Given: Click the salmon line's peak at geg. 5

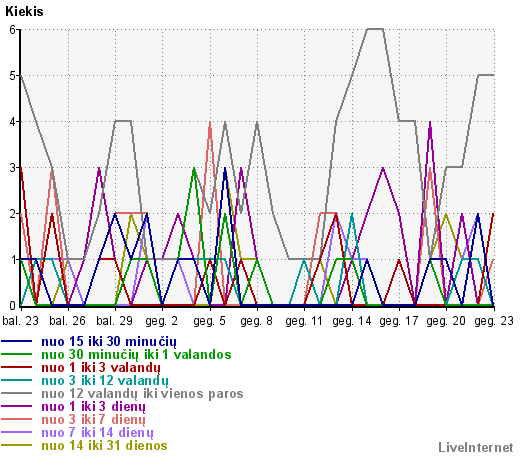Looking at the screenshot, I should pyautogui.click(x=210, y=123).
